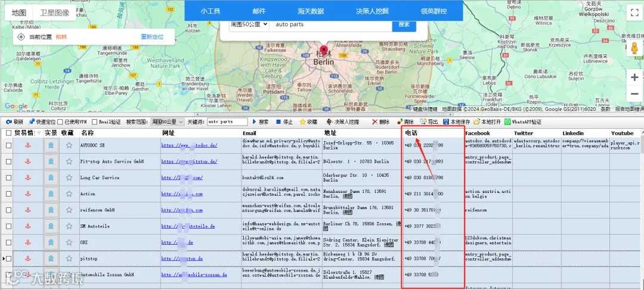Open the 小工具 top menu

pos(209,11)
